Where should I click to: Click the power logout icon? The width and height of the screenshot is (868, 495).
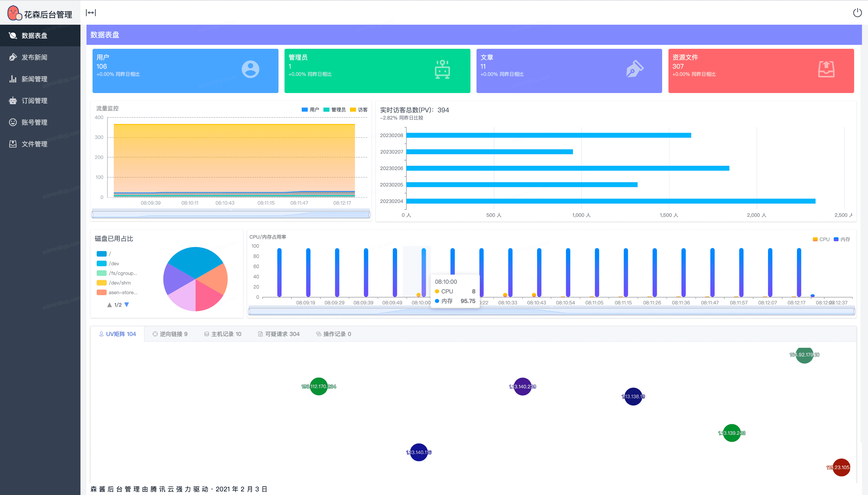click(857, 13)
